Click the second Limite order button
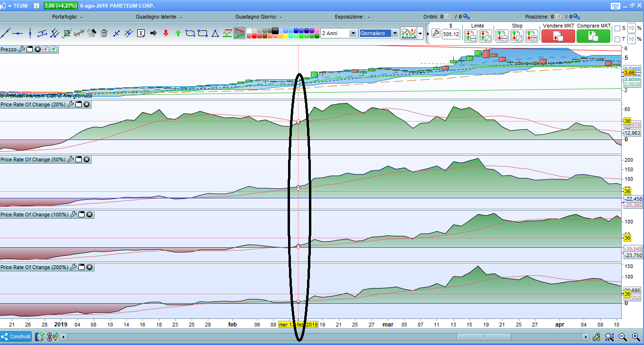This screenshot has width=644, height=345. pos(485,36)
